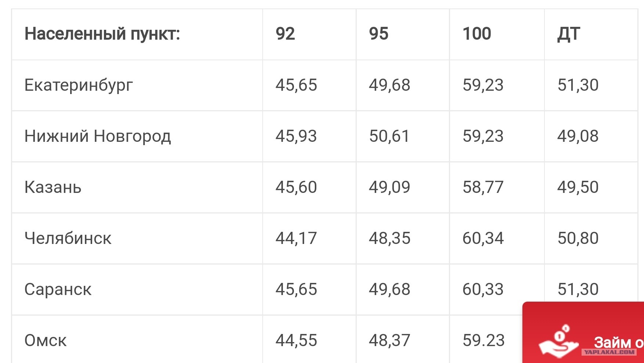Click the Екатеринбург row name
The width and height of the screenshot is (644, 363).
[x=79, y=86]
